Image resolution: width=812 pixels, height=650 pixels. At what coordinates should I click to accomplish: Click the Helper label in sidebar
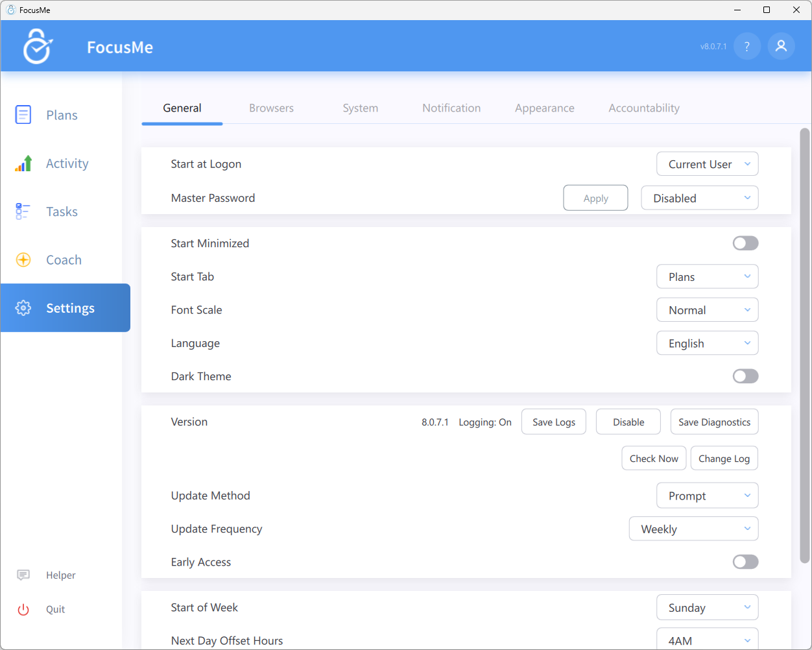[61, 575]
